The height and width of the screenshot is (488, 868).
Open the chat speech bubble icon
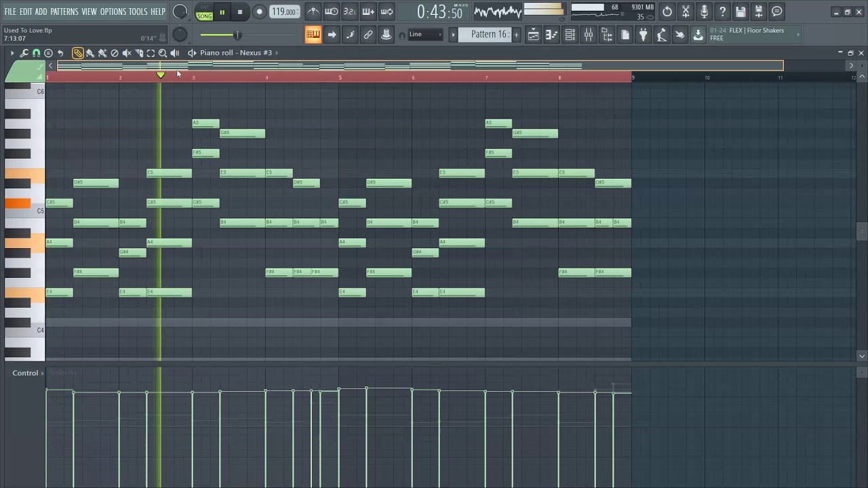pyautogui.click(x=777, y=12)
